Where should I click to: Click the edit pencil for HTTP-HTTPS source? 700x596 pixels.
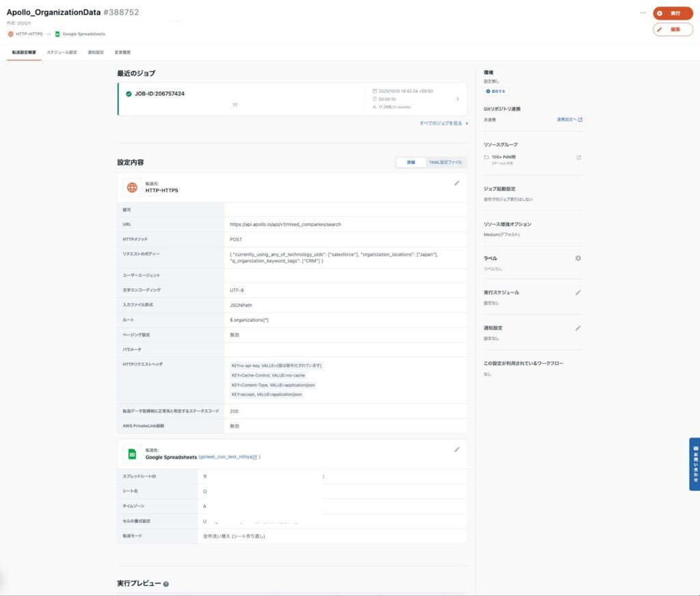(457, 183)
